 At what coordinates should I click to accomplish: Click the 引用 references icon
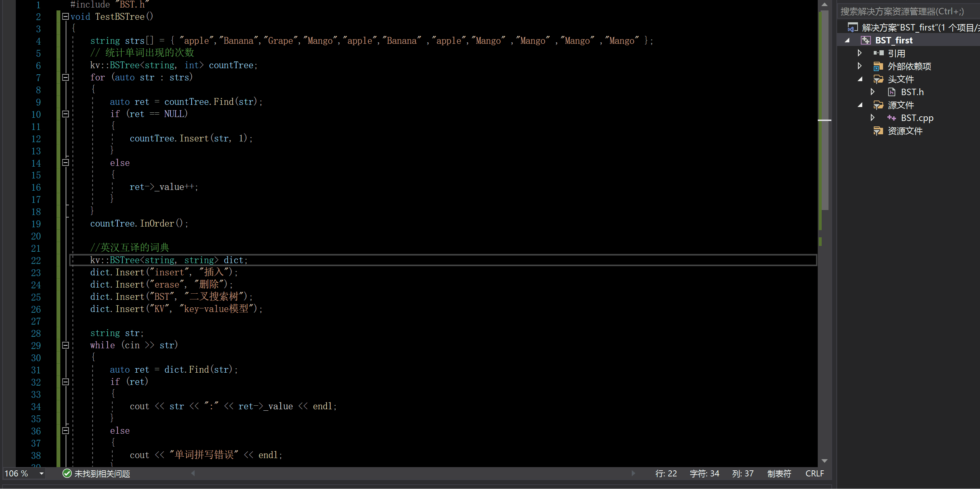point(878,53)
